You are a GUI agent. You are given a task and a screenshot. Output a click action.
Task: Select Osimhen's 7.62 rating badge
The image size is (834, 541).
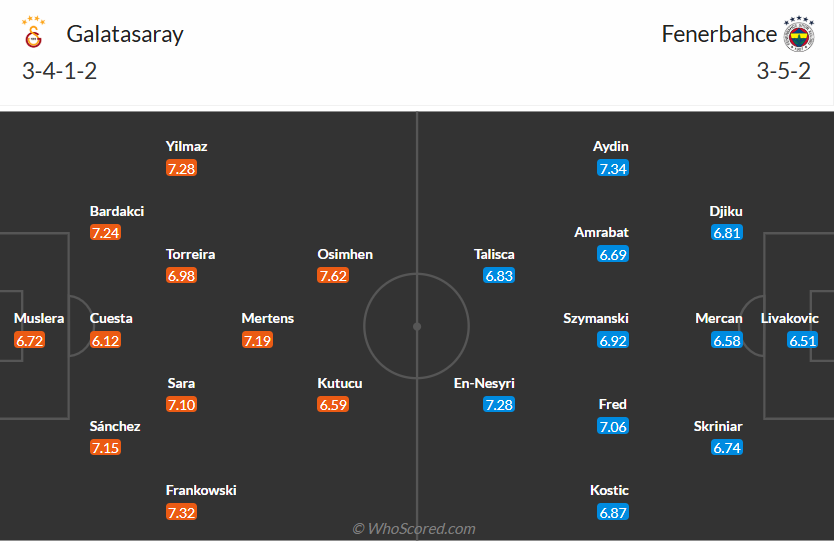click(334, 276)
